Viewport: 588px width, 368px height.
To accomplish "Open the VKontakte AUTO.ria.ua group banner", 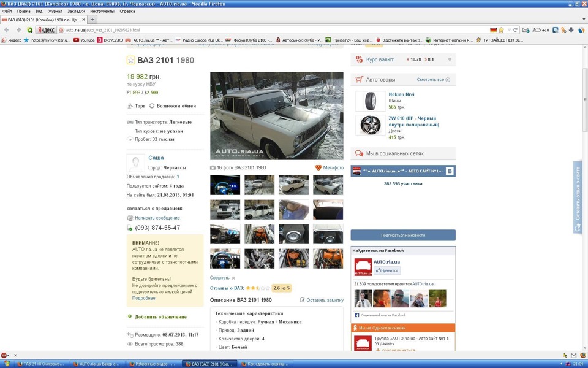I will coord(403,171).
